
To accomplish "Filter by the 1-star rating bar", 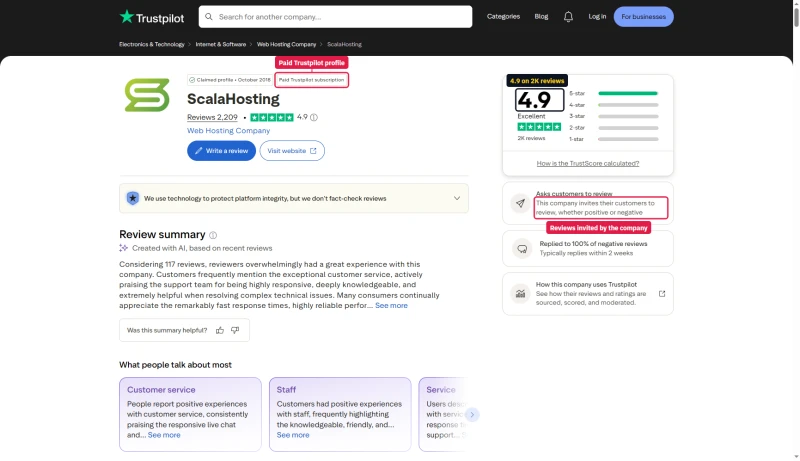I will pos(613,139).
